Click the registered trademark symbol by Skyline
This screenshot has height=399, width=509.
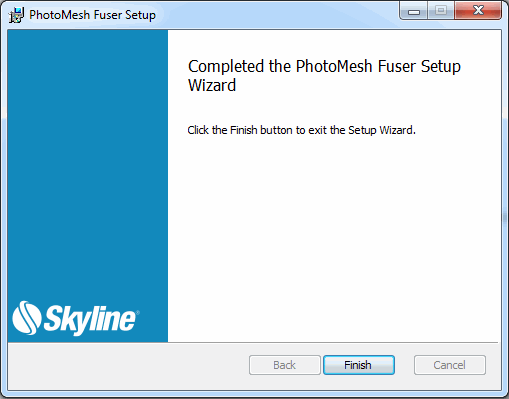[x=138, y=312]
